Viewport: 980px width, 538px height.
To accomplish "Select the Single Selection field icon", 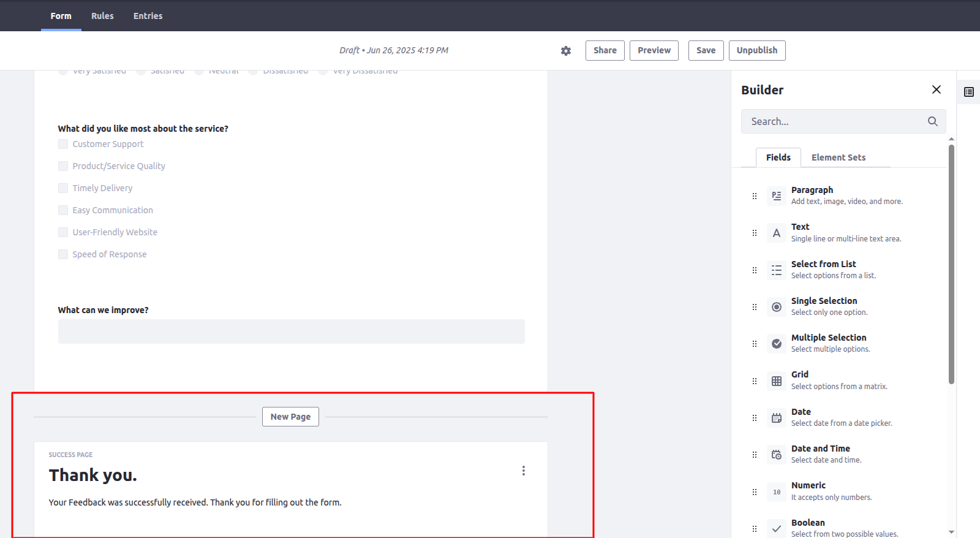I will pyautogui.click(x=777, y=307).
